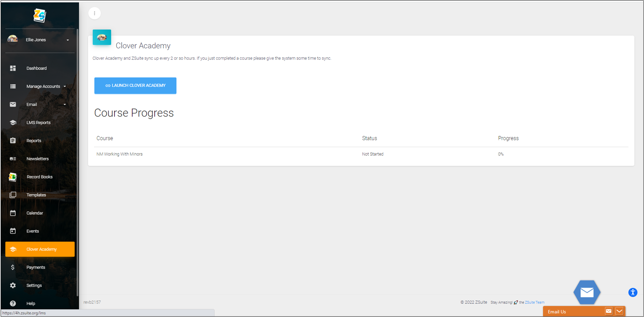Click the Clover Academy page title
Screen dimensions: 644x317
click(x=143, y=46)
